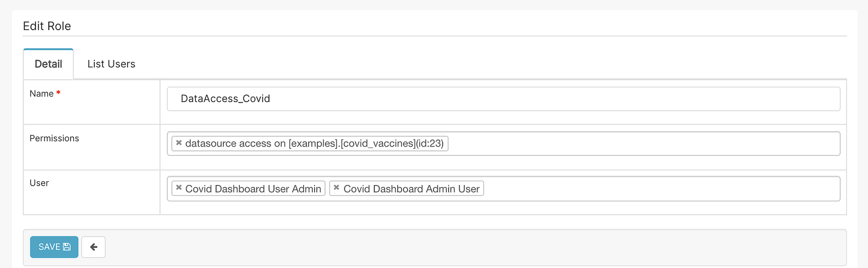This screenshot has width=868, height=268.
Task: Select the Covid Dashboard User Admin tag text
Action: tap(253, 189)
